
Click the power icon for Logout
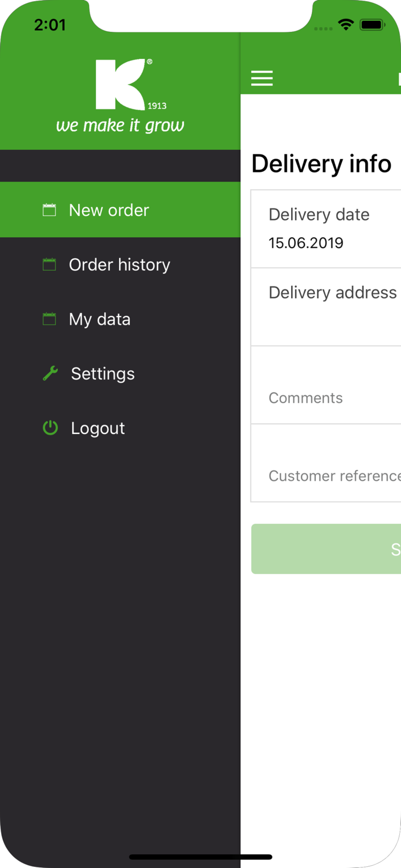coord(50,428)
